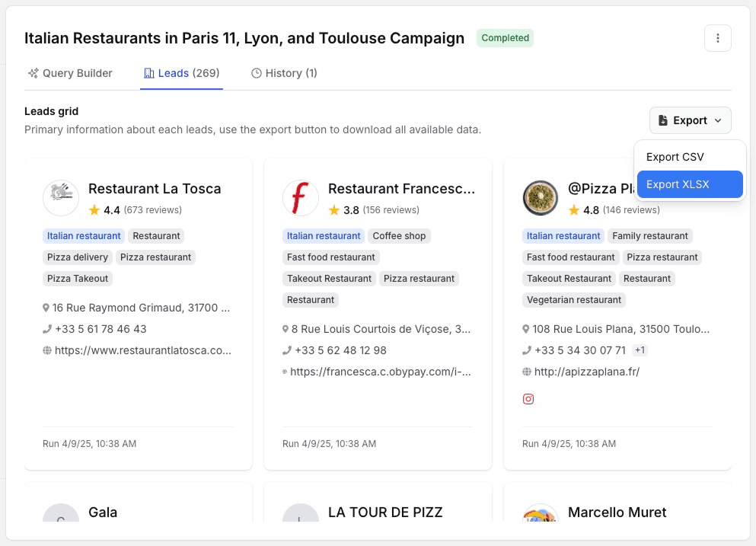Open the three-dot campaign options menu
Screen dimensions: 756x546
pos(718,38)
